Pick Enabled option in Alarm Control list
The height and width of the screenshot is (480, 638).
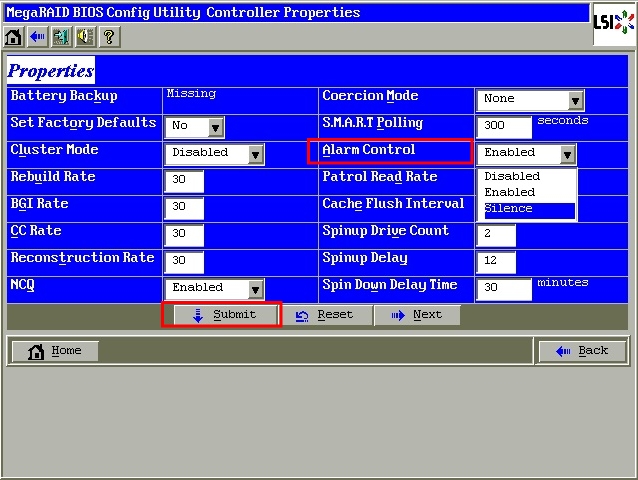coord(528,192)
